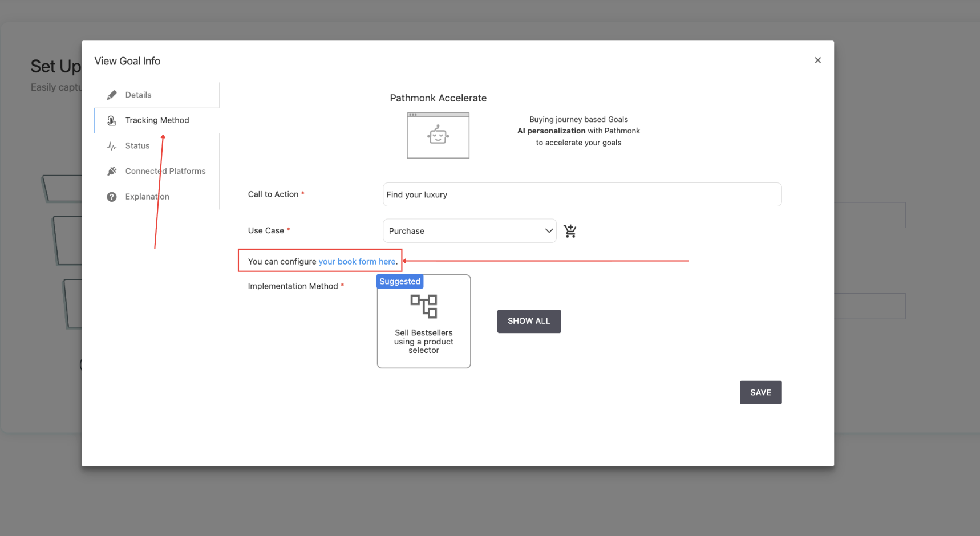The image size is (980, 536).
Task: Open the Connected Platforms tab
Action: tap(157, 171)
